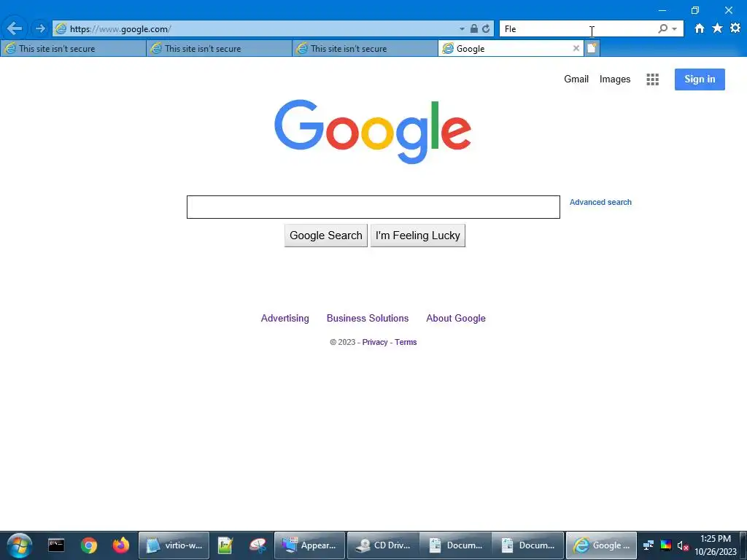Open the Gmail link
This screenshot has width=747, height=560.
click(x=576, y=79)
